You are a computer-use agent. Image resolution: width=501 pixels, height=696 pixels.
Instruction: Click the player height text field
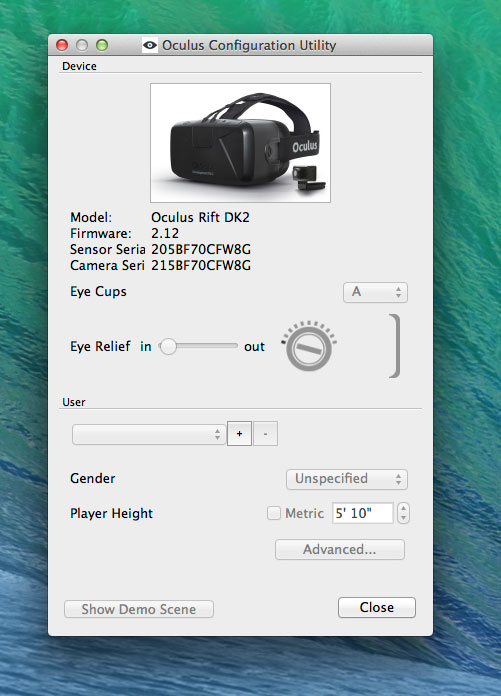363,513
